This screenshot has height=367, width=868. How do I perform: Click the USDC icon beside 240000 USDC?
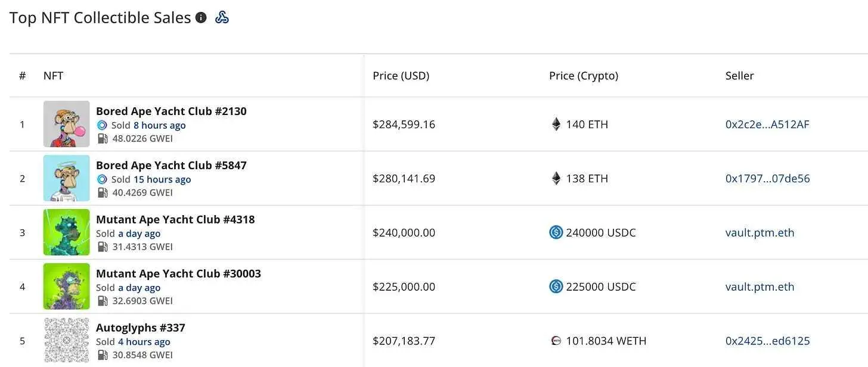click(x=556, y=232)
